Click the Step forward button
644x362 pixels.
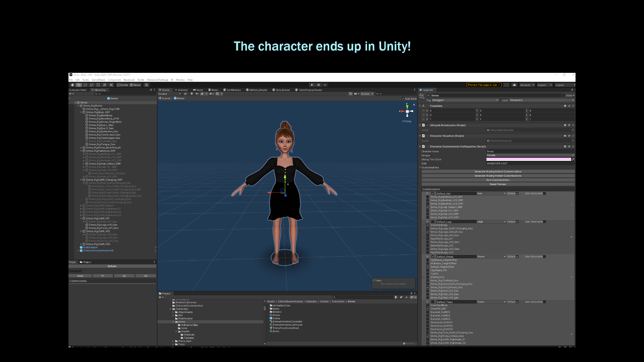(x=325, y=85)
